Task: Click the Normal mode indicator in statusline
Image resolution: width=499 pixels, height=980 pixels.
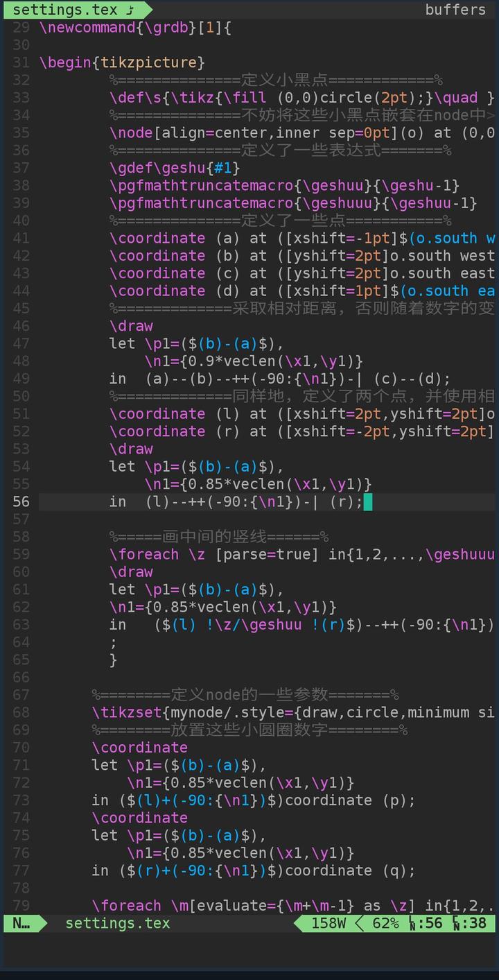Action: (21, 923)
